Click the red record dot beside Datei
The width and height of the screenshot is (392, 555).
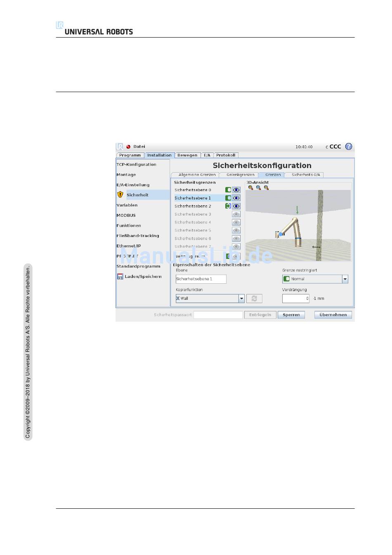[x=128, y=147]
